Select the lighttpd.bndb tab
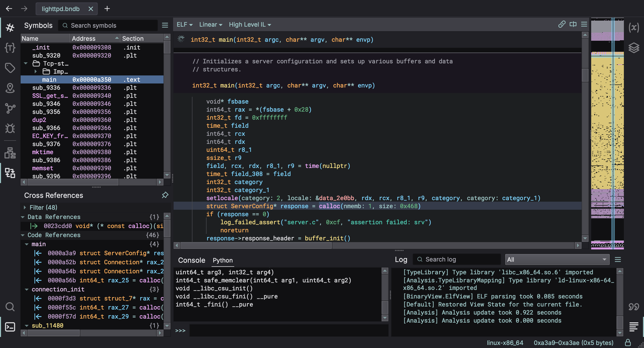The width and height of the screenshot is (644, 348). [x=61, y=9]
